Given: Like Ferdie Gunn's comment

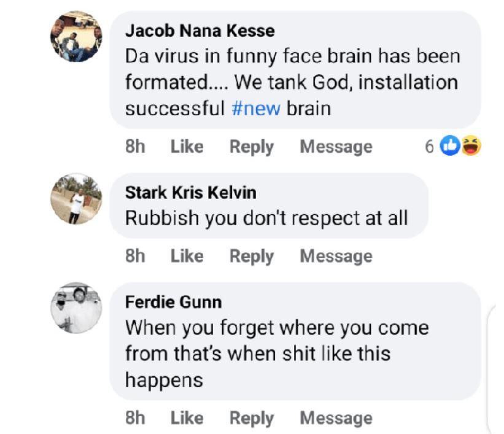Looking at the screenshot, I should click(x=187, y=418).
